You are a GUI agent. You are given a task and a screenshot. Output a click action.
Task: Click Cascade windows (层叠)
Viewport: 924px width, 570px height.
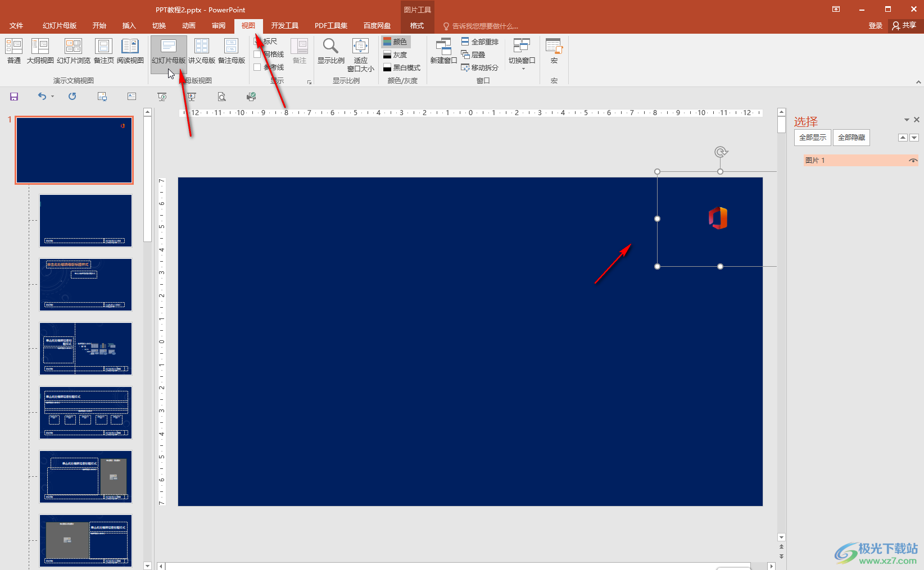click(x=473, y=54)
